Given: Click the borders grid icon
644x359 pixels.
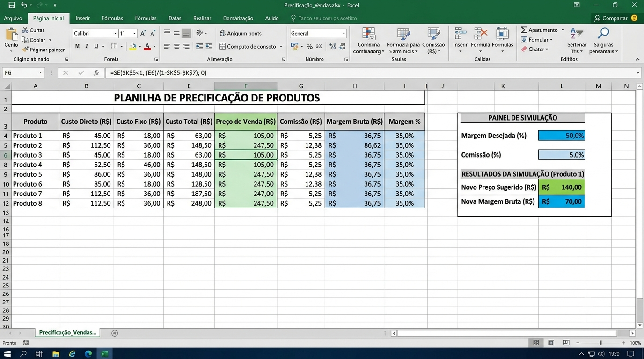Looking at the screenshot, I should tap(114, 46).
